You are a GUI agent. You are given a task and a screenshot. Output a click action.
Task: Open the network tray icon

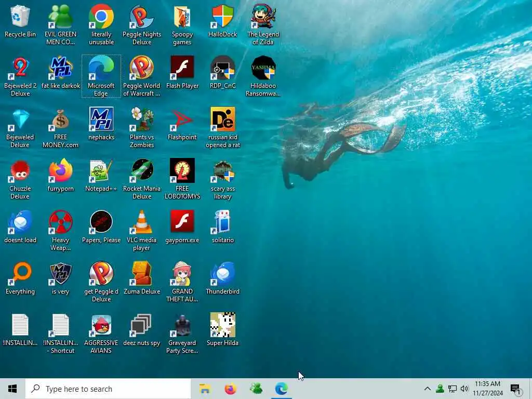click(453, 389)
